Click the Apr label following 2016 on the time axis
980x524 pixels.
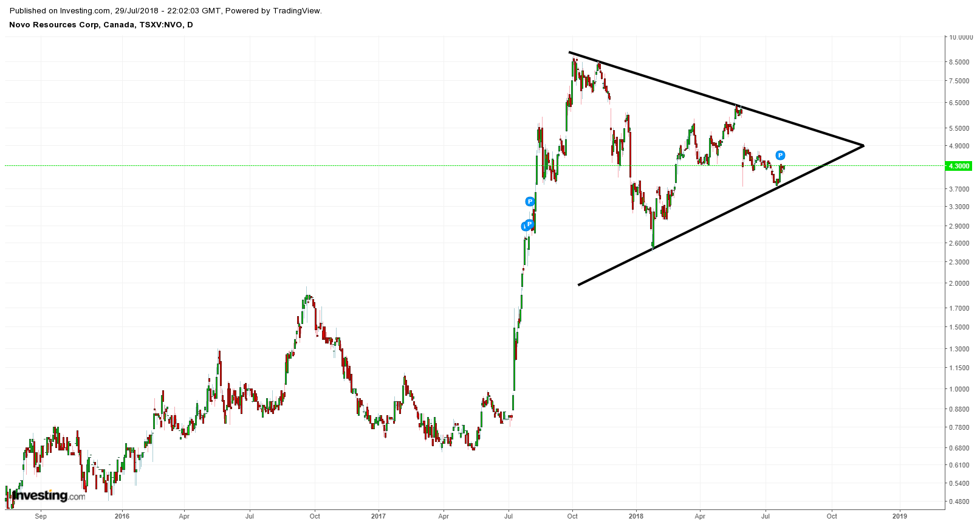pos(184,517)
